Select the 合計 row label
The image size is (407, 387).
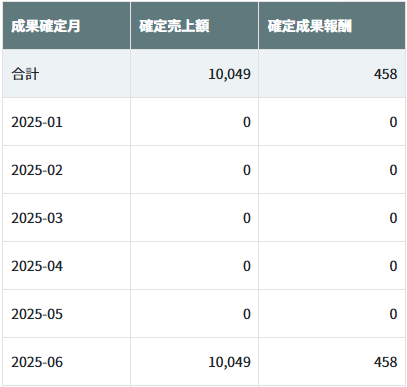pyautogui.click(x=67, y=74)
